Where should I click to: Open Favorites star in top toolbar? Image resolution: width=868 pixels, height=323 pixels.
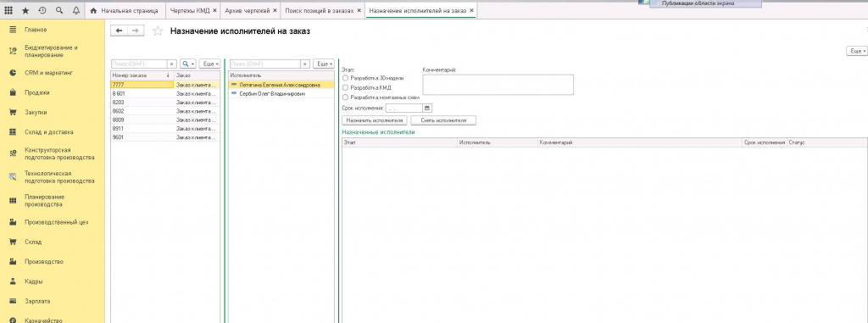pos(25,10)
